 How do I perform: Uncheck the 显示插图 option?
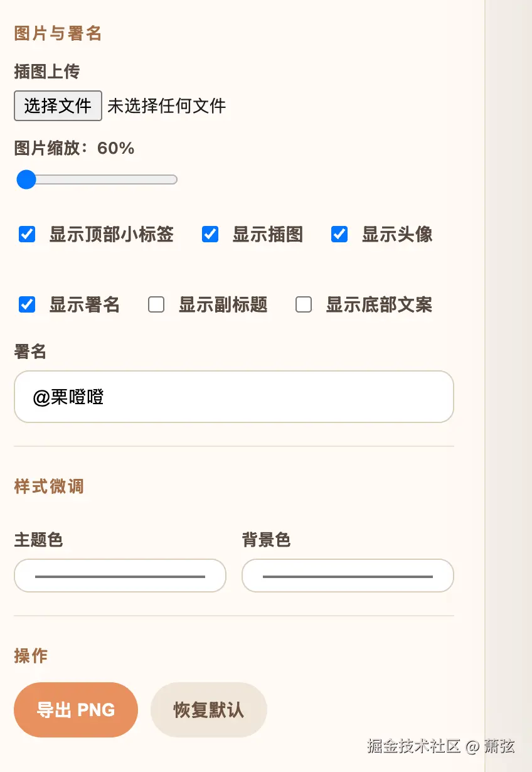pyautogui.click(x=210, y=234)
